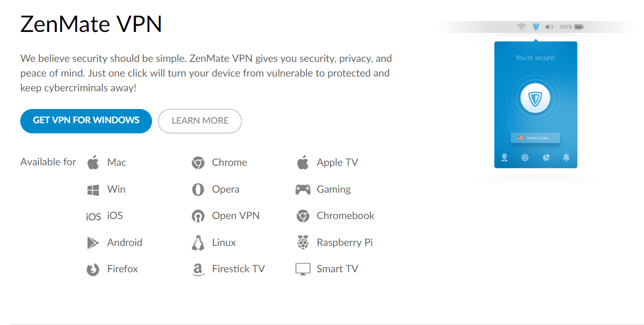Open ZenMate settings via the gear icon

point(525,158)
